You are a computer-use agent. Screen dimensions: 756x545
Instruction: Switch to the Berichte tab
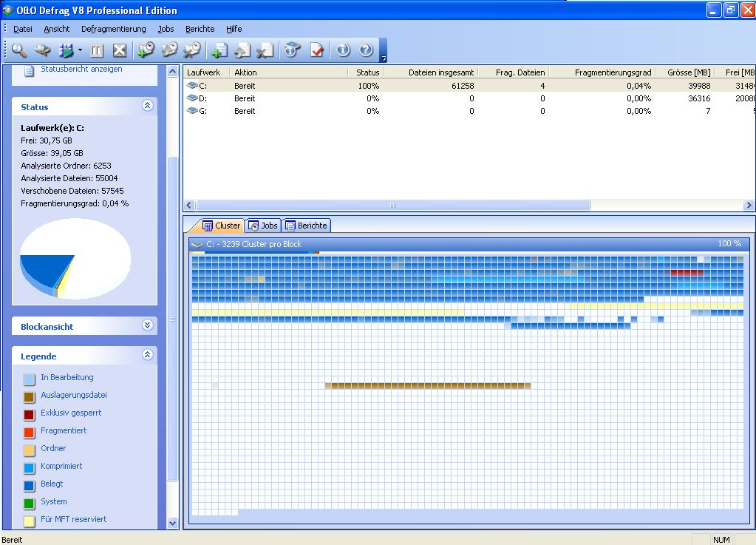point(306,226)
